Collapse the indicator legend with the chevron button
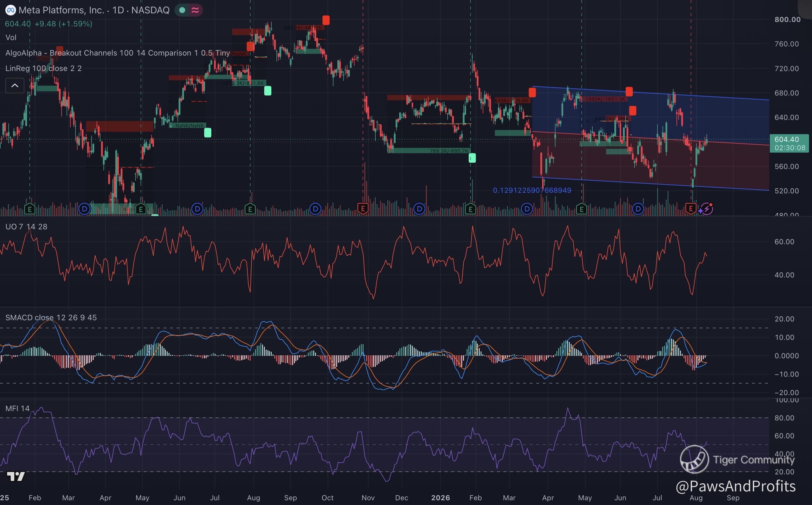The width and height of the screenshot is (812, 505). tap(15, 86)
